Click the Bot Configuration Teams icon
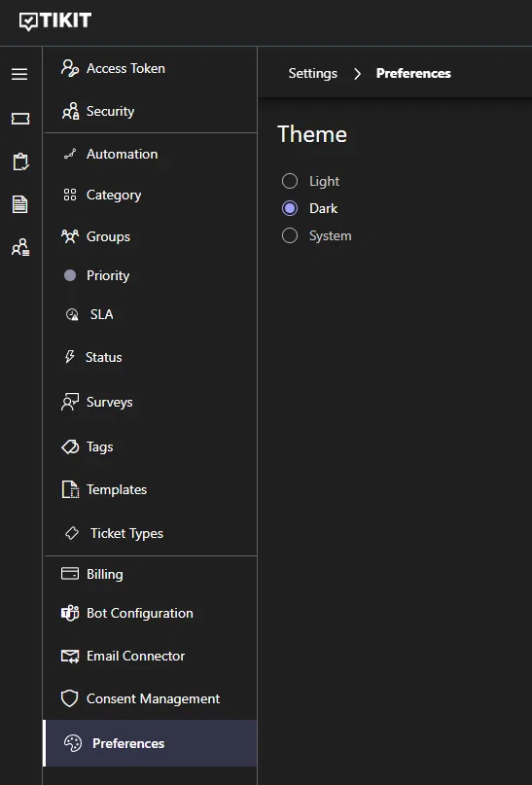The image size is (532, 785). coord(70,613)
